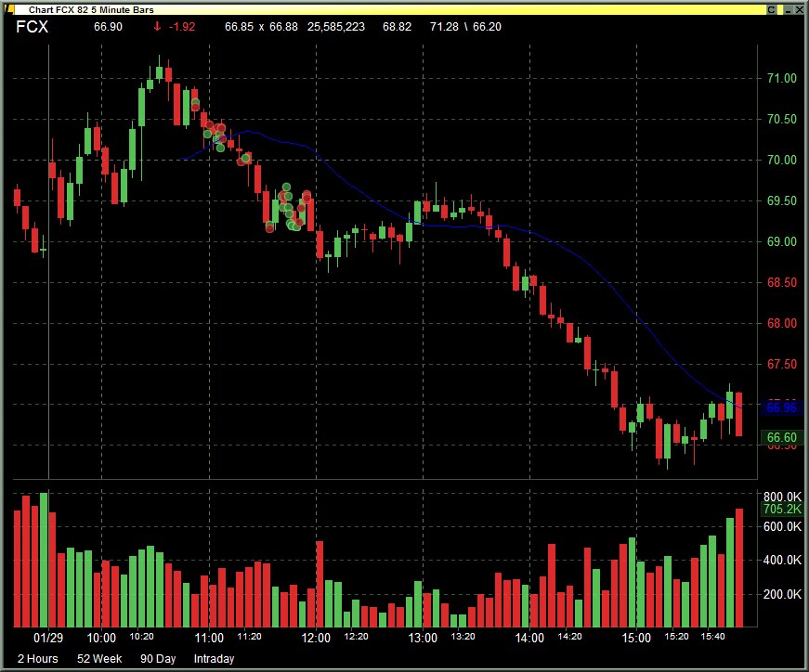Click the 13:00 time axis label

(423, 638)
